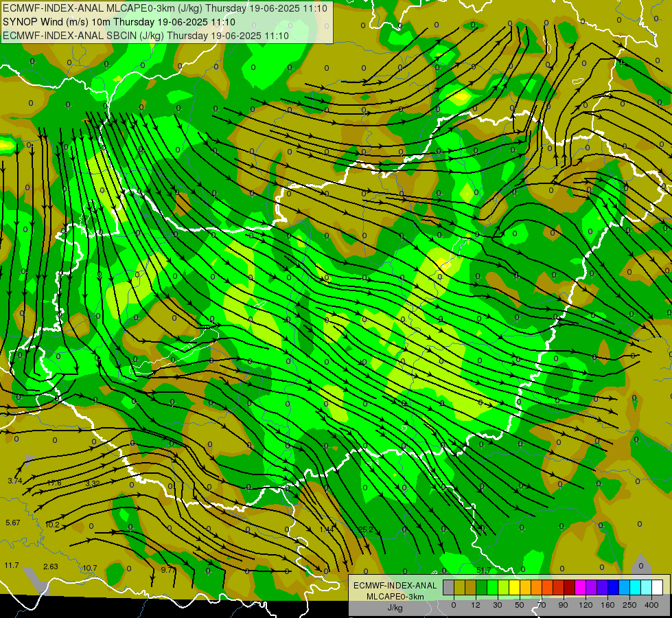This screenshot has width=672, height=618.
Task: Click the map value '9.77'
Action: pyautogui.click(x=168, y=570)
